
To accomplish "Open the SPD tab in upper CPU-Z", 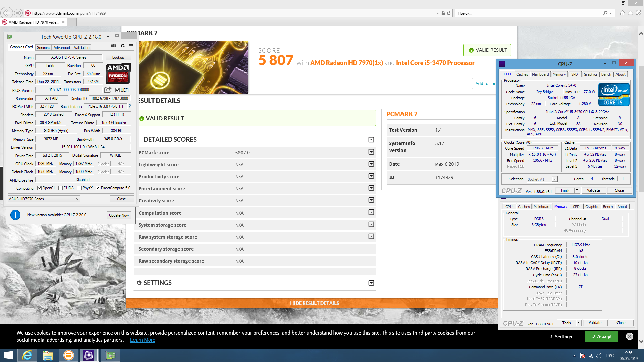I will [575, 74].
